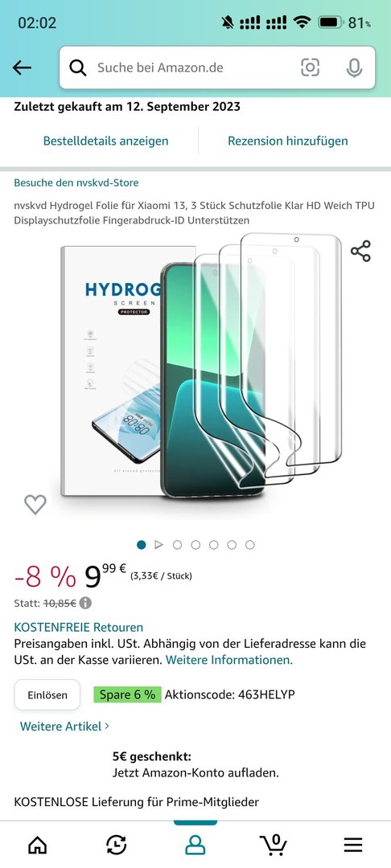Open price info icon next to 10,85€
Image resolution: width=391 pixels, height=868 pixels.
[x=85, y=603]
